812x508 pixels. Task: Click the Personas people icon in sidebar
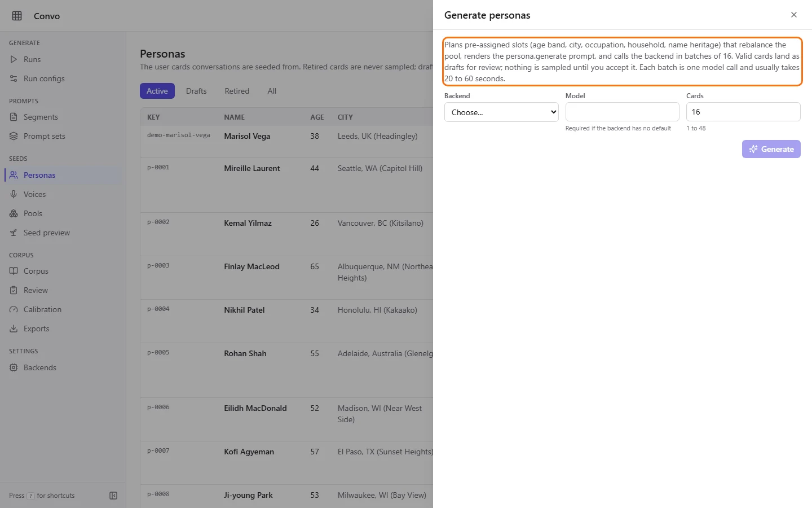tap(14, 175)
